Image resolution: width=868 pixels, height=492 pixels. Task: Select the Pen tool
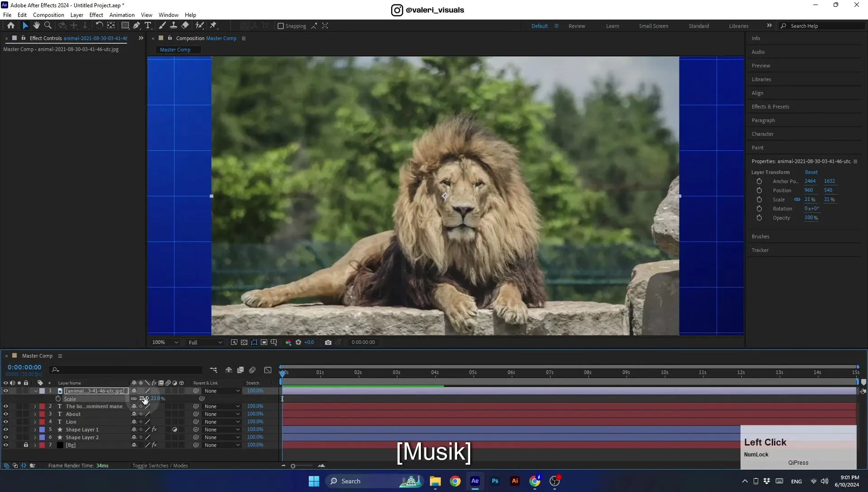(x=136, y=26)
